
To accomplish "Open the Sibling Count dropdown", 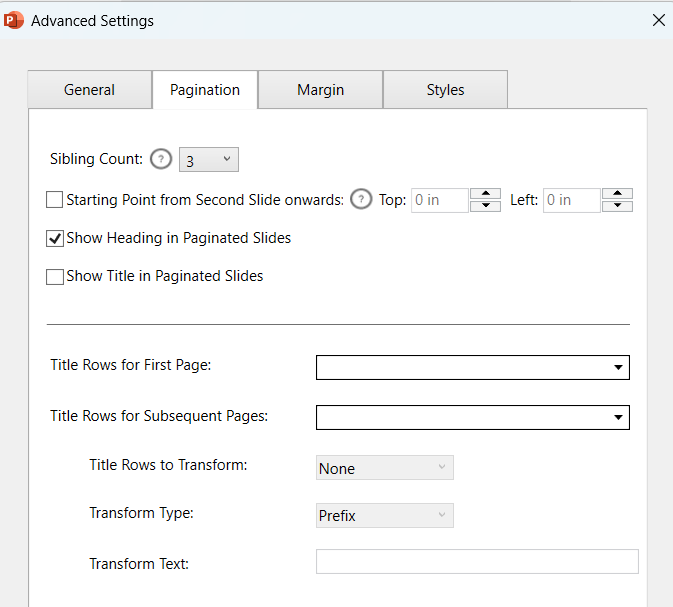I will (209, 160).
